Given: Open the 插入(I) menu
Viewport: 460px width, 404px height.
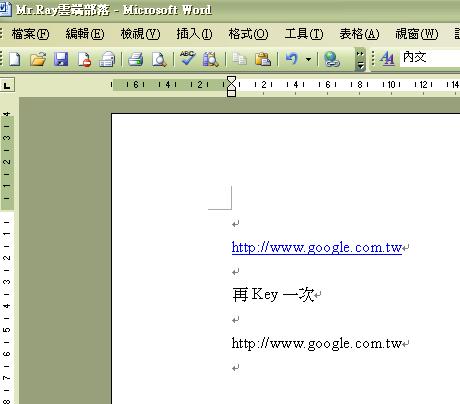Looking at the screenshot, I should tap(194, 34).
